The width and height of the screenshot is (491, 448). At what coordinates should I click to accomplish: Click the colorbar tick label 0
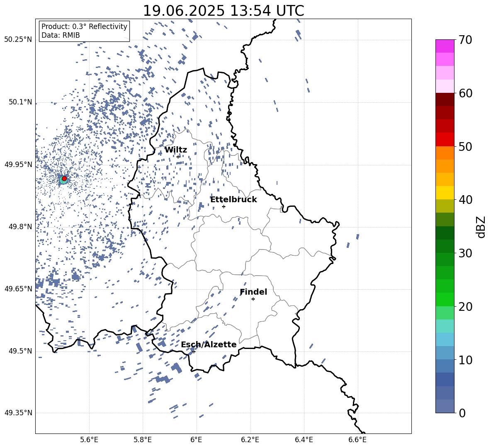462,413
